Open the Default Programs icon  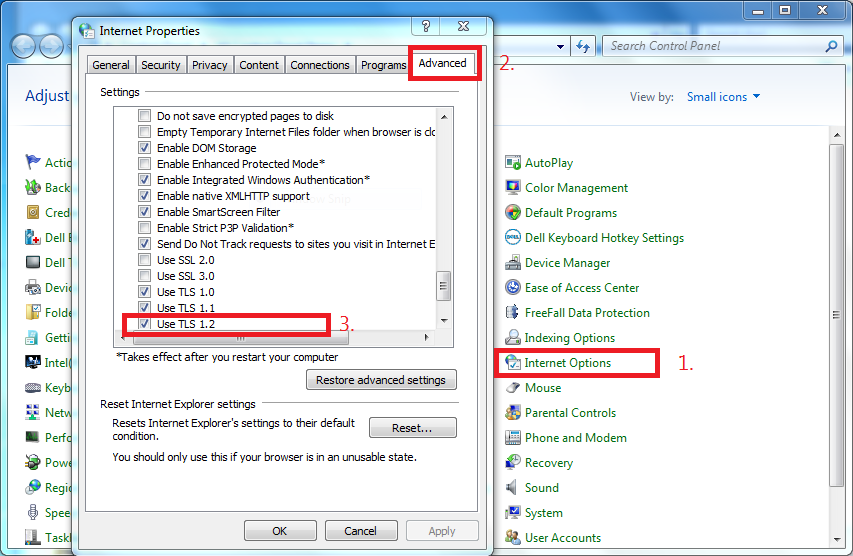click(x=512, y=213)
